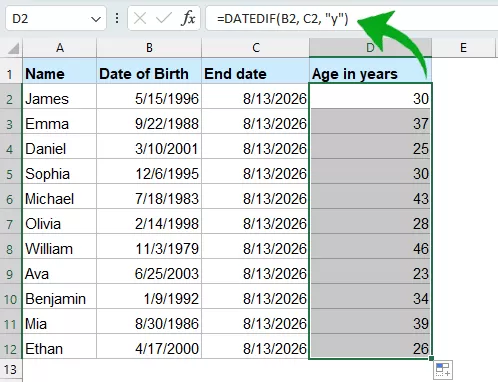Click birth date 4/17/2000
Screen dimensions: 498x382
pyautogui.click(x=149, y=346)
